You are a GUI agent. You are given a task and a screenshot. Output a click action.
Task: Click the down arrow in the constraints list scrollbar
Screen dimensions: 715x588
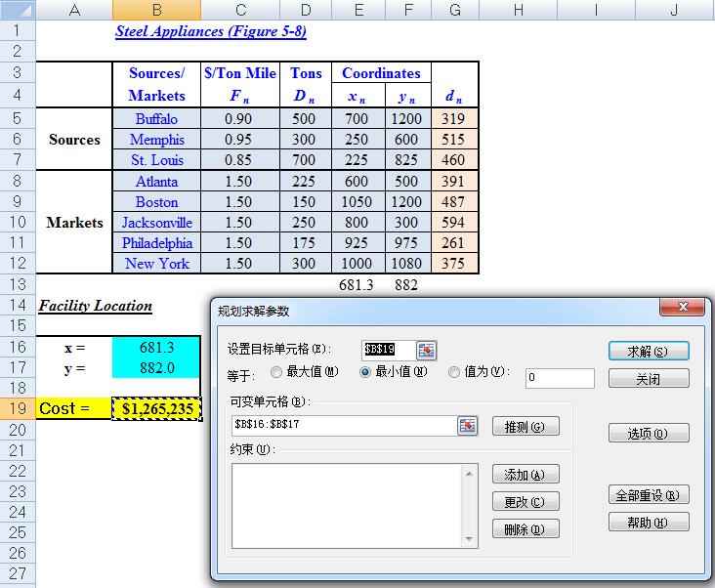pos(468,538)
